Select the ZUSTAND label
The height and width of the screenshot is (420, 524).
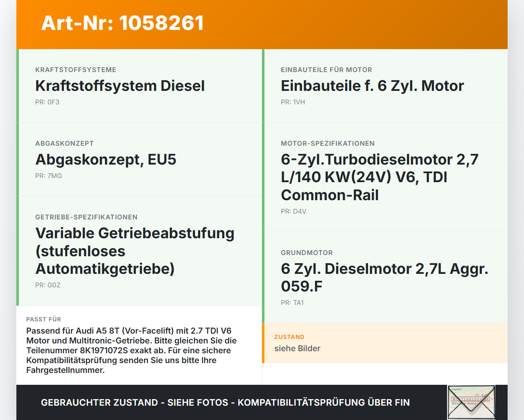289,337
